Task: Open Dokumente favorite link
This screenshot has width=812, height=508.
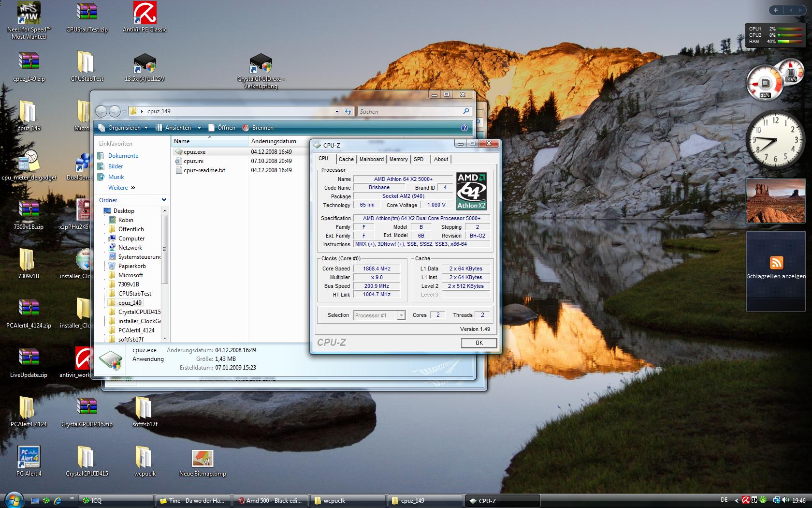Action: click(118, 156)
